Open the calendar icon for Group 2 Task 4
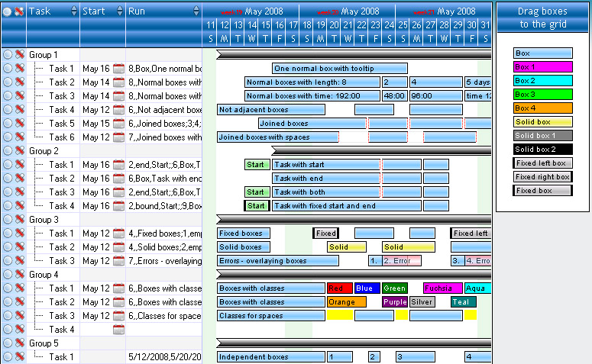This screenshot has width=592, height=364. click(x=118, y=206)
